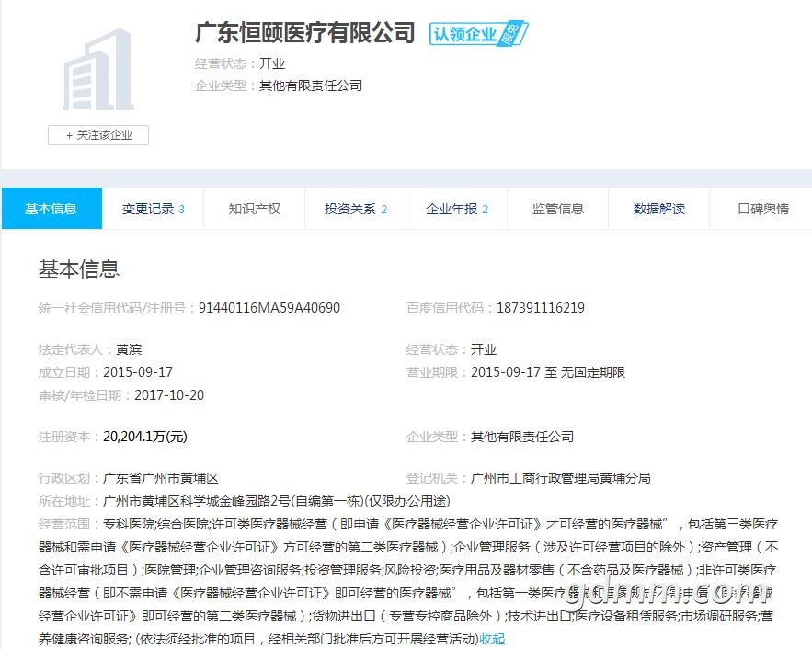Click the 认领企业 claim badge
This screenshot has height=649, width=812.
tap(478, 34)
